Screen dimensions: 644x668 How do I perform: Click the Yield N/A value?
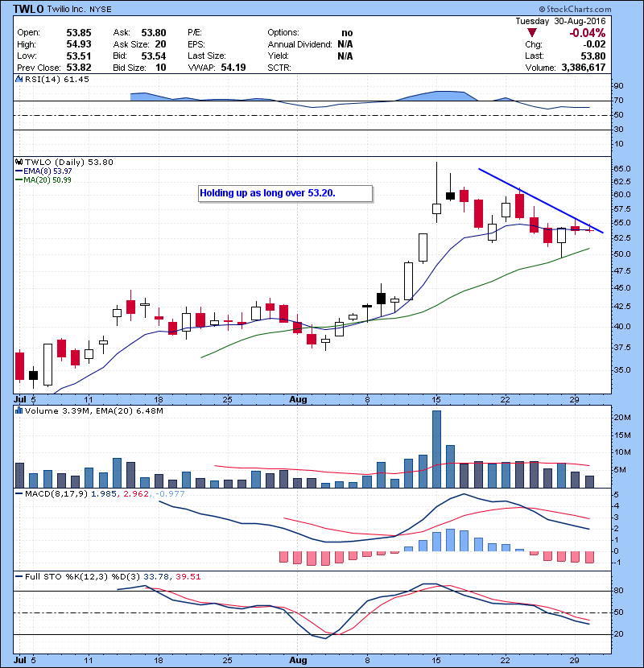(345, 56)
